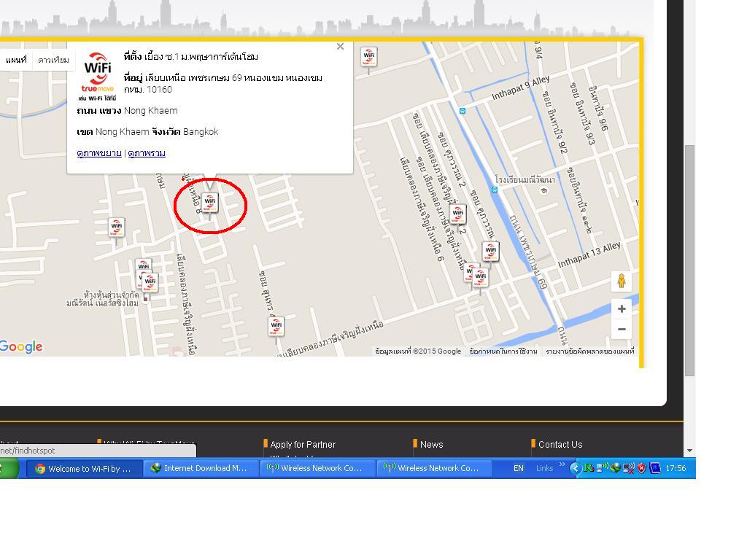The width and height of the screenshot is (747, 560).
Task: Close the WiFi hotspot info popup
Action: tap(340, 47)
